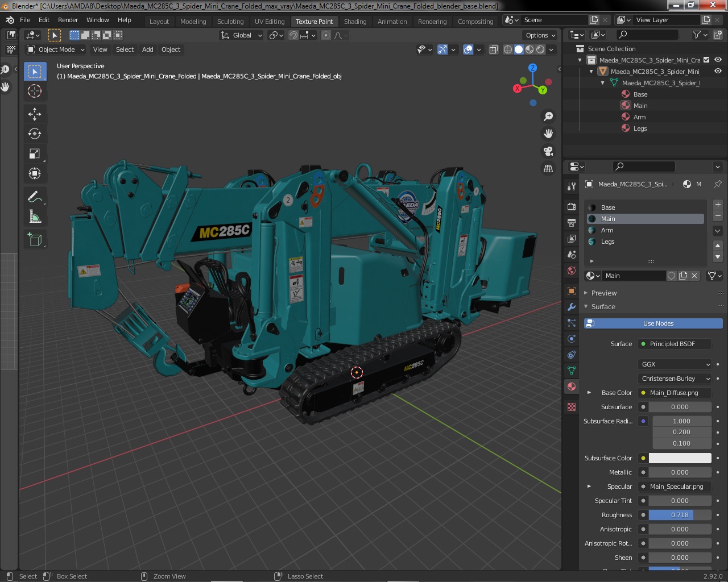
Task: Switch to rendered viewport shading
Action: [x=540, y=49]
